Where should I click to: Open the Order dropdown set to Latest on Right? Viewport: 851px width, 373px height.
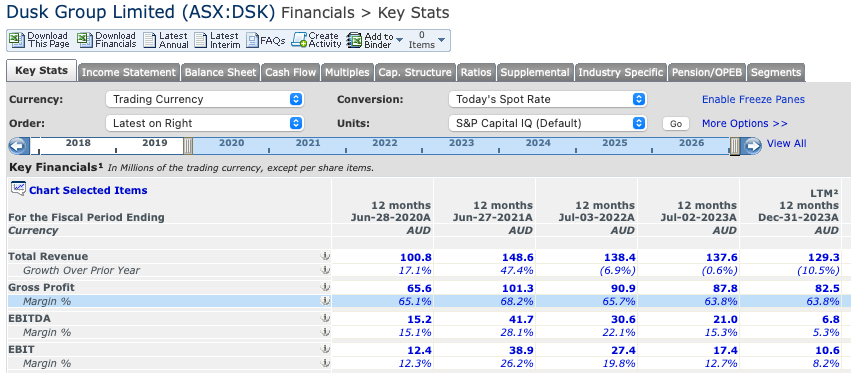[205, 123]
